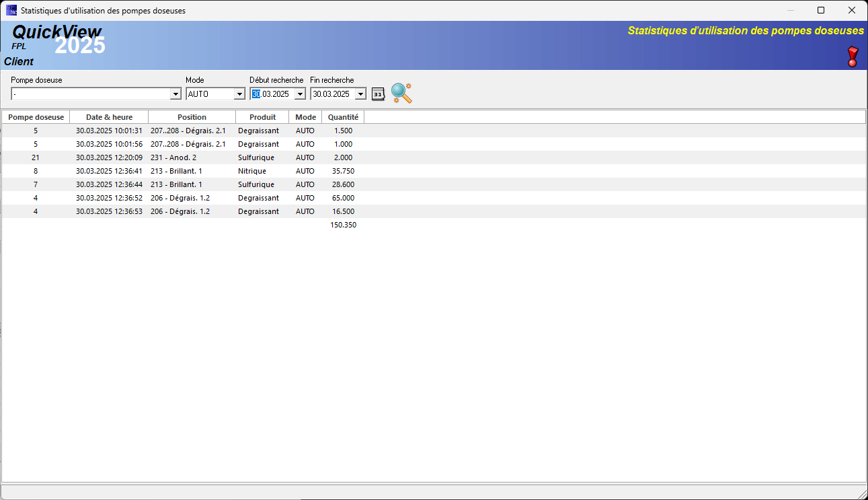Maximize the statistics window
Image resolution: width=868 pixels, height=500 pixels.
(821, 10)
